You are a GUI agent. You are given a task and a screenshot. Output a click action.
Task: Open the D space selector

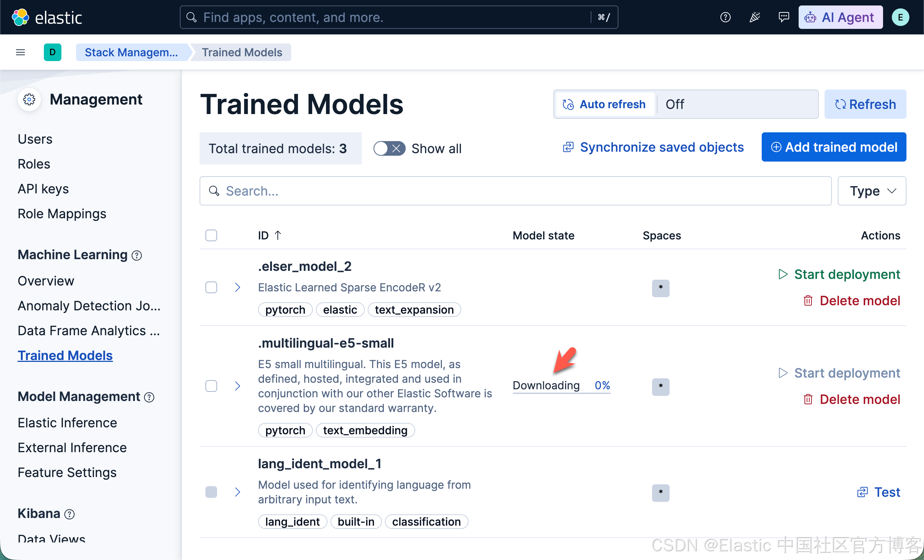[53, 52]
